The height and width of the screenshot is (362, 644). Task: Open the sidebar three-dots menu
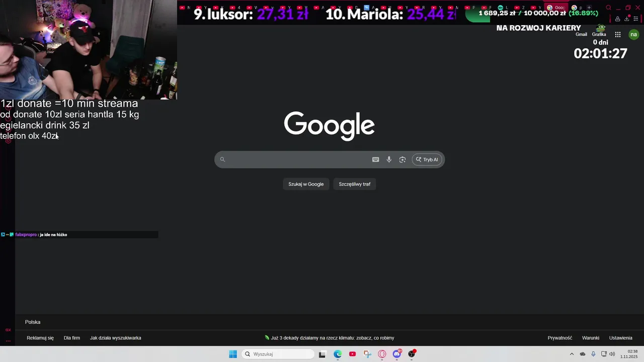point(8,341)
